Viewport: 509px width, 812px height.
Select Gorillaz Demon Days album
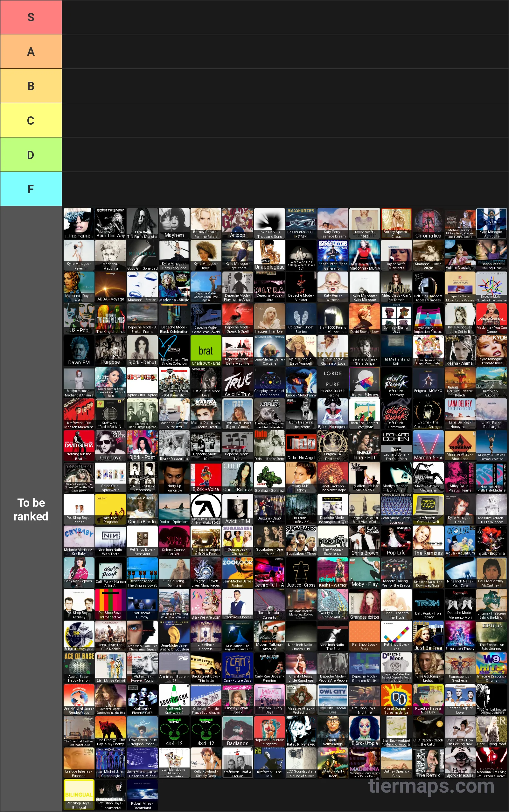point(396,319)
